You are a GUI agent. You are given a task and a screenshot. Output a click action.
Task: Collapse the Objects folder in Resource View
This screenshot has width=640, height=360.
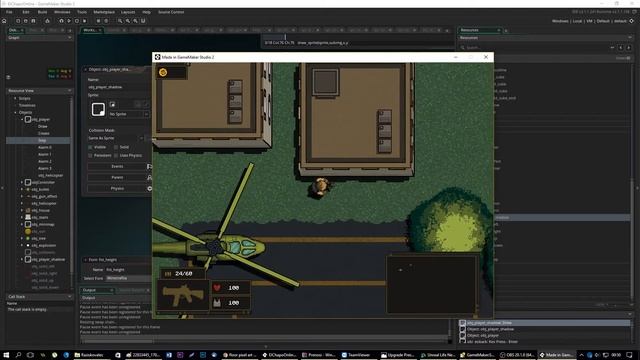pyautogui.click(x=16, y=112)
